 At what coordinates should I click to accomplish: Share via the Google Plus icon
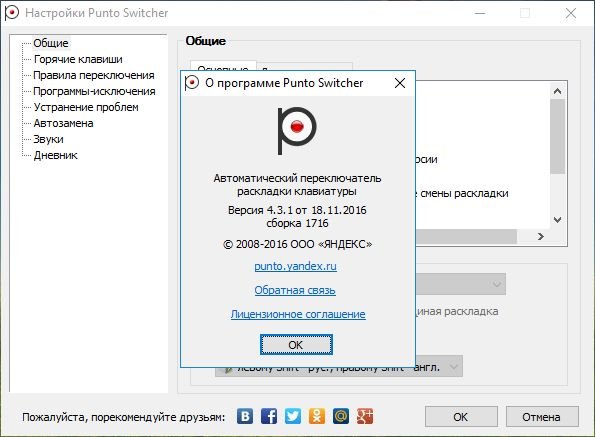pos(365,417)
